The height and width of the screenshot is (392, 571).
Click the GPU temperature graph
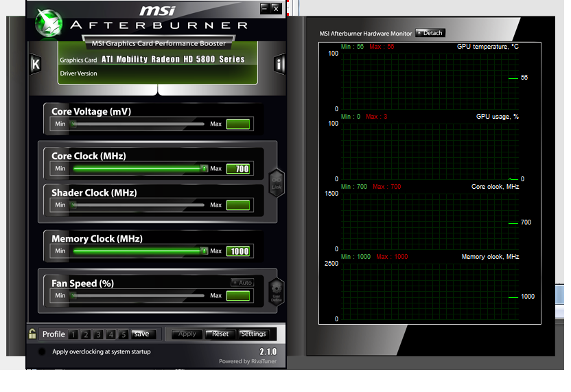coord(430,81)
